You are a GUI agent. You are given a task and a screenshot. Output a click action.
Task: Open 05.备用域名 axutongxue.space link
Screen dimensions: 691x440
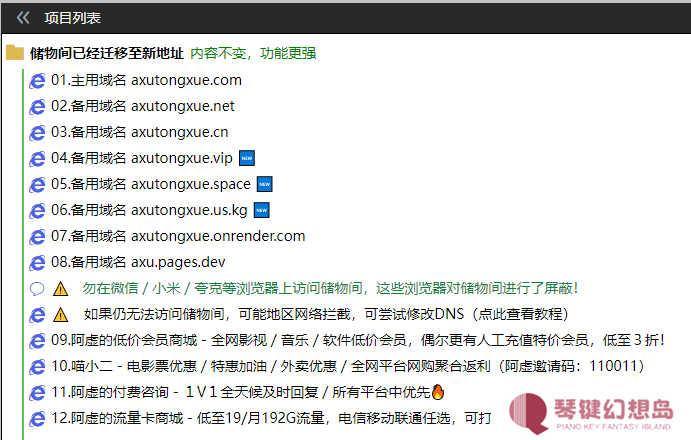151,184
